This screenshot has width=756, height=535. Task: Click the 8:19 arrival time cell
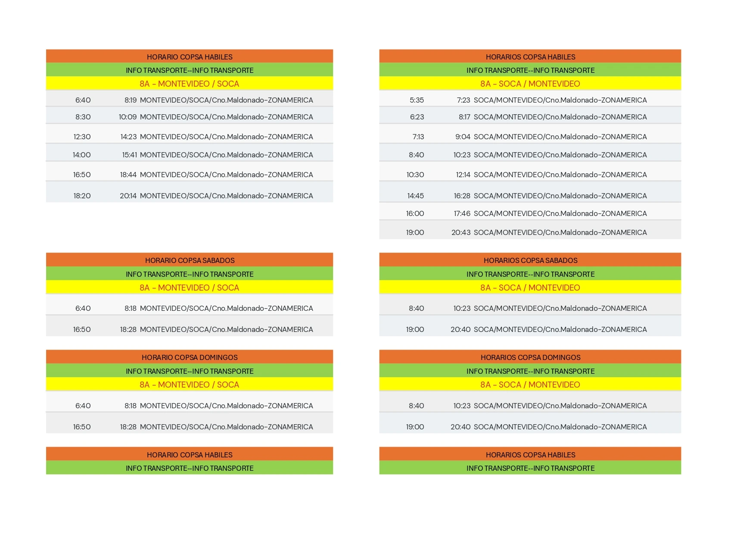tap(131, 100)
